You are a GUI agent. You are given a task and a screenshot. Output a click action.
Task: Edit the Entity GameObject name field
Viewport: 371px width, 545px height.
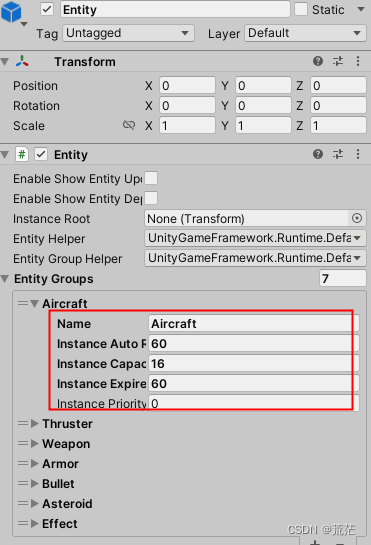(x=175, y=9)
